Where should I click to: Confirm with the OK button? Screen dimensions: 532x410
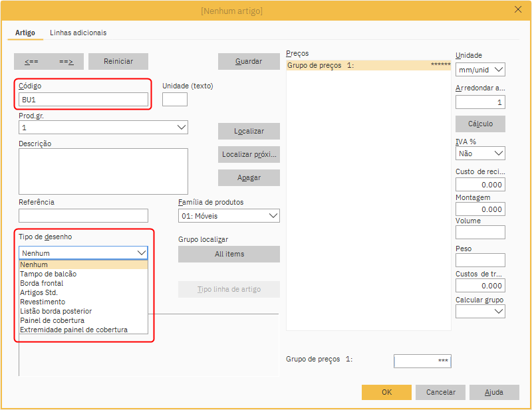pos(386,392)
